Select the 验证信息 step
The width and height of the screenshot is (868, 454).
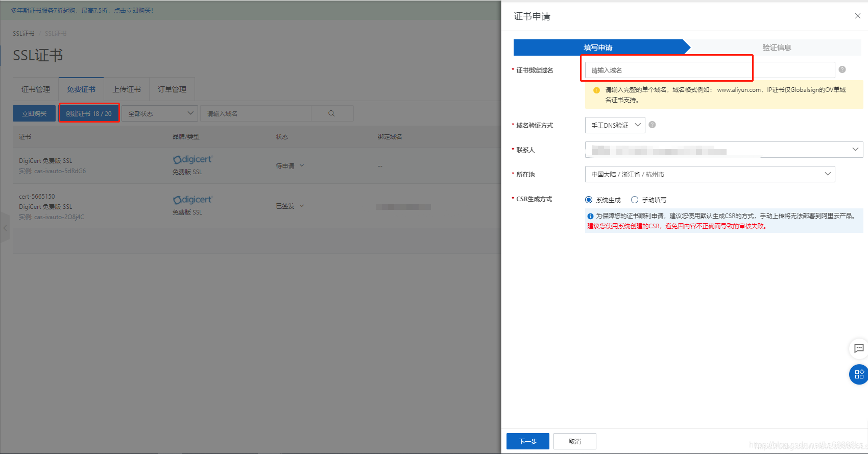pos(777,47)
